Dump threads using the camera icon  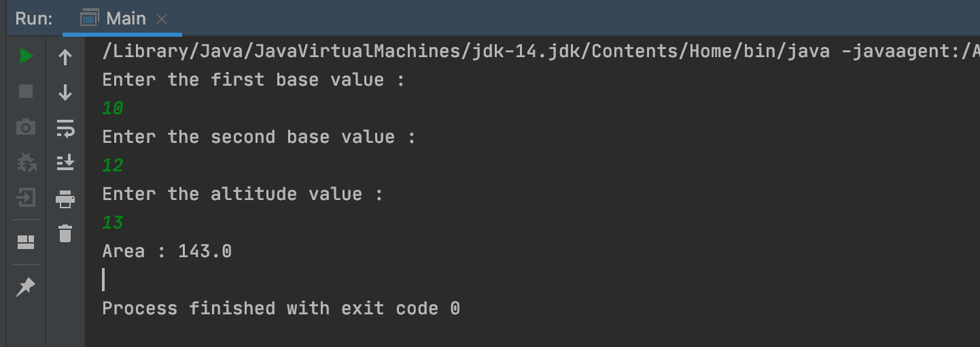pyautogui.click(x=26, y=127)
